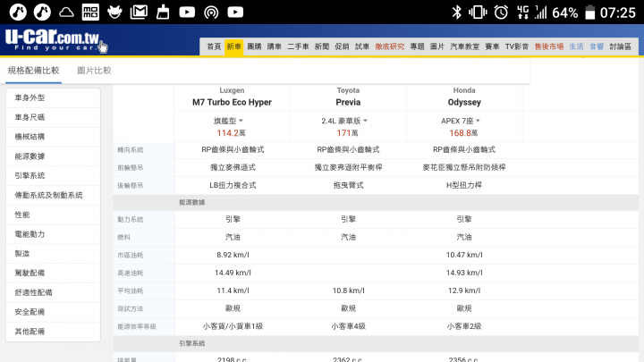The image size is (644, 362).
Task: Jump to 傳動系統及制動系統 in sidebar
Action: click(x=53, y=196)
